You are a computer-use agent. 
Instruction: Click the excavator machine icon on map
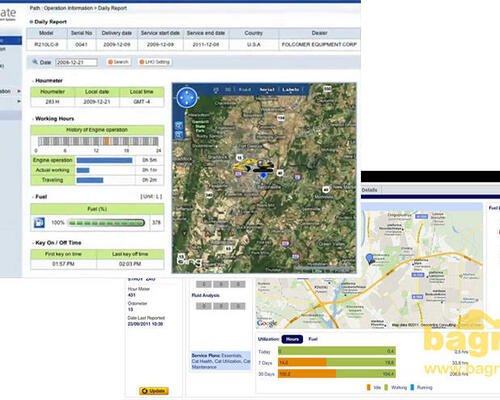[253, 165]
